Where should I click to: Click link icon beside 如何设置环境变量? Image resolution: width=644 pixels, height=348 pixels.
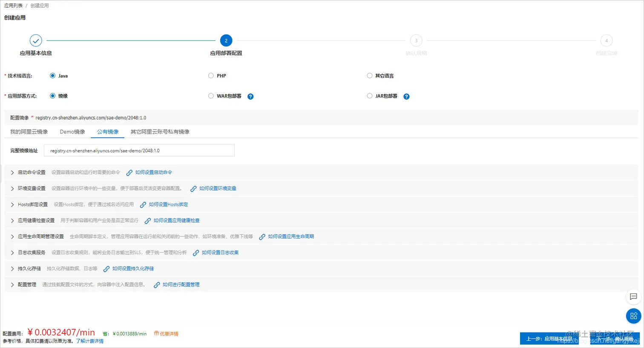pyautogui.click(x=193, y=189)
